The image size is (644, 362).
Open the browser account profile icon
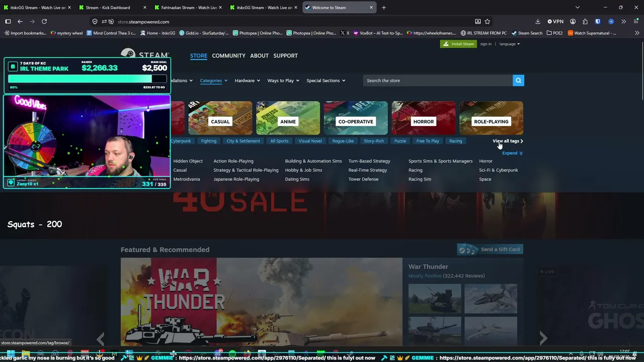coord(573,22)
